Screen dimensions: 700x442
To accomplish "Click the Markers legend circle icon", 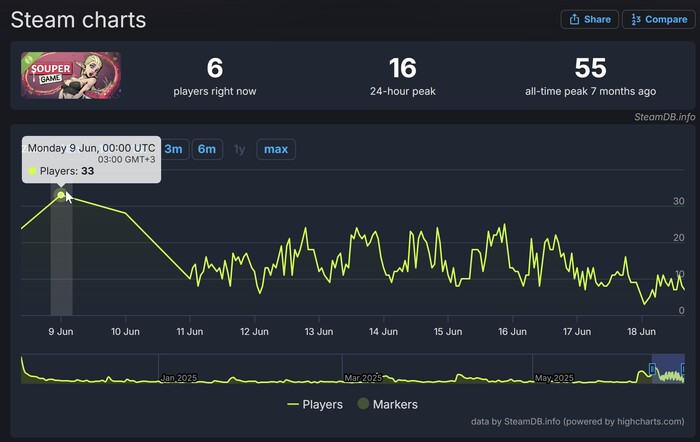I will pos(361,404).
